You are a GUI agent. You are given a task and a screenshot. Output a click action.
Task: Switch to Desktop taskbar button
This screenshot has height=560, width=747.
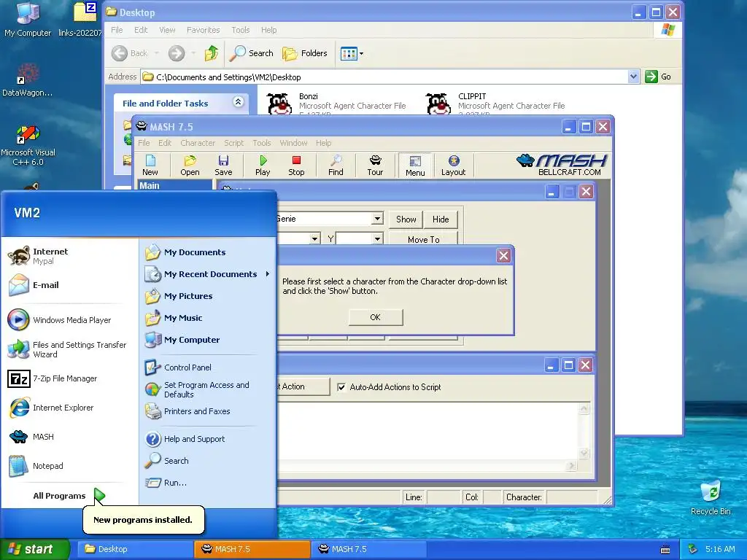[x=135, y=549]
